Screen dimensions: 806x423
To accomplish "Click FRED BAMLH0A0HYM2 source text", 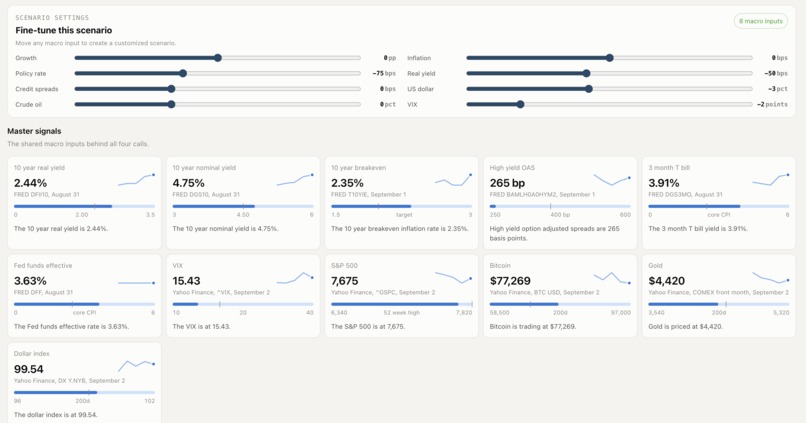I will [542, 195].
